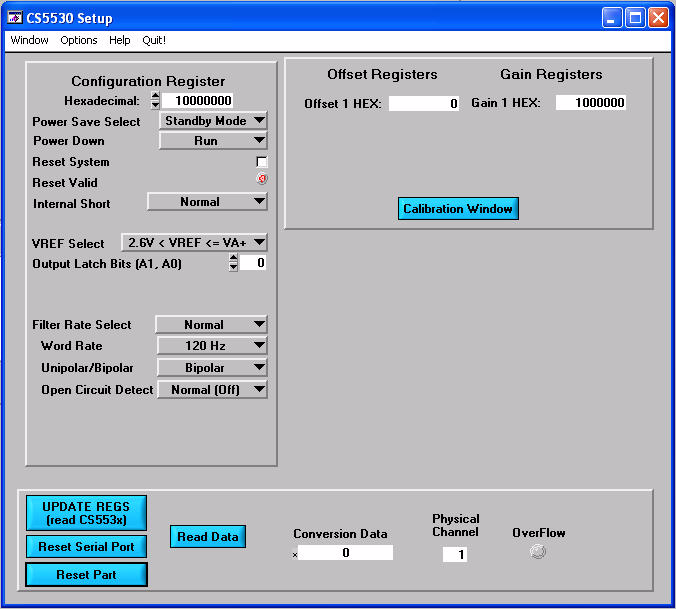Click the Read Data button
676x609 pixels.
click(208, 537)
